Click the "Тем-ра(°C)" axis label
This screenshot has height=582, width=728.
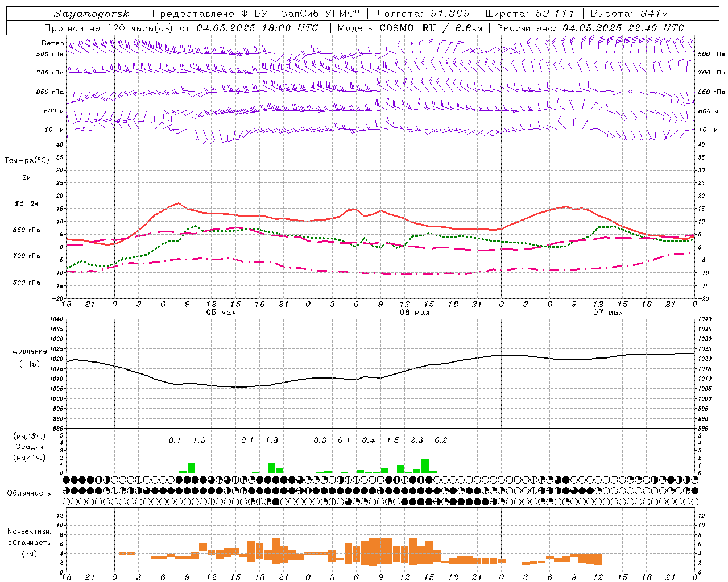(x=27, y=160)
